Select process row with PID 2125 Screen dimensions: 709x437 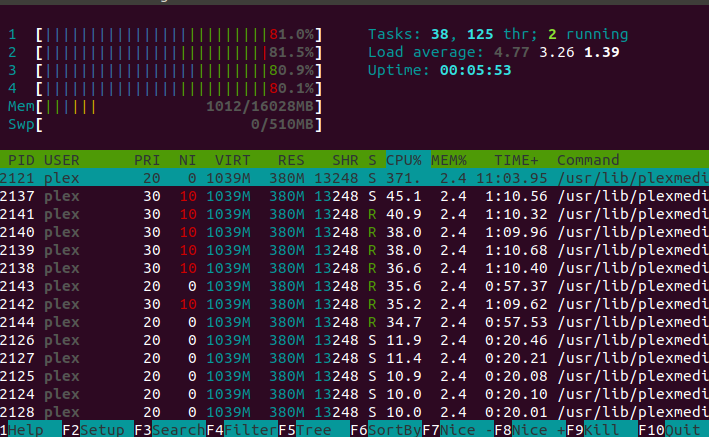coord(354,376)
